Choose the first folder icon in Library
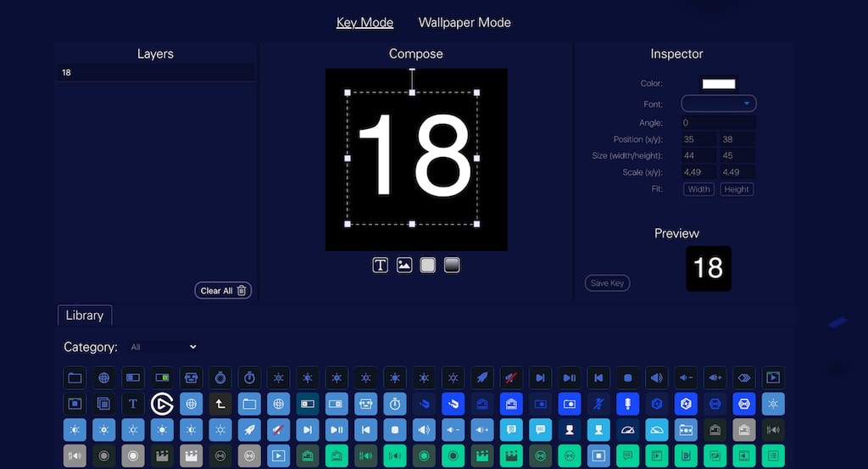 pyautogui.click(x=75, y=377)
